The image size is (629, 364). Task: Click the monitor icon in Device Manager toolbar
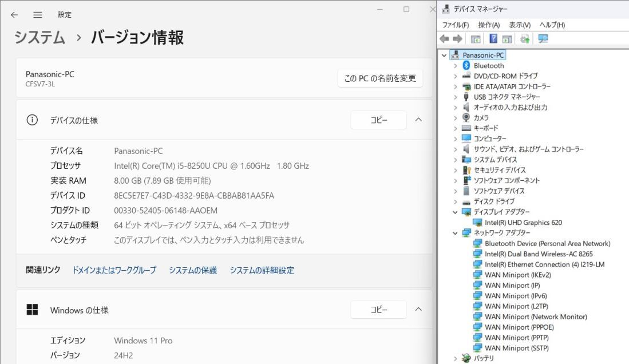pyautogui.click(x=543, y=38)
